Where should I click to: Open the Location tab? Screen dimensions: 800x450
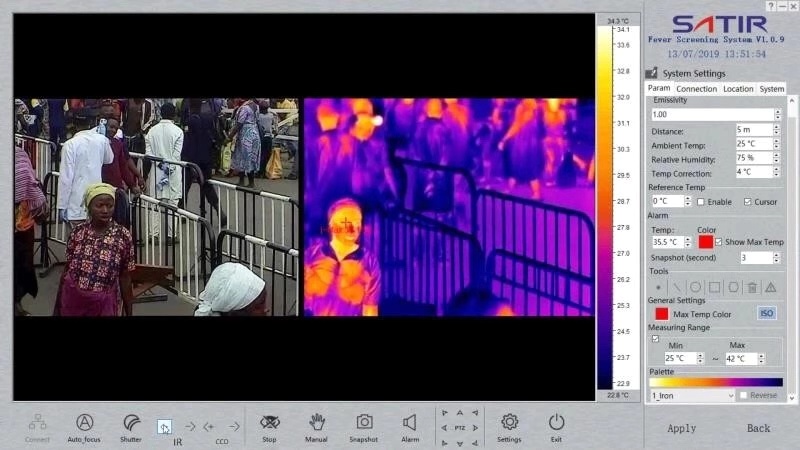coord(738,89)
